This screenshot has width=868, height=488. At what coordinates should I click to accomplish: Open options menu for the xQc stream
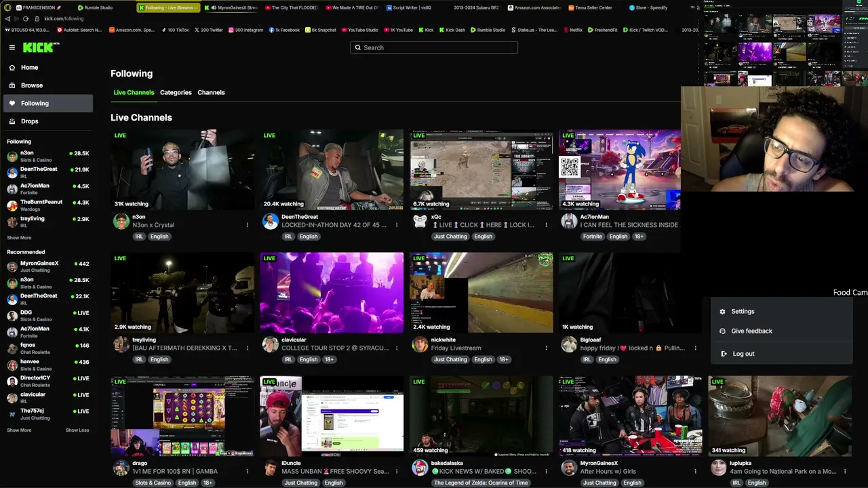[546, 225]
